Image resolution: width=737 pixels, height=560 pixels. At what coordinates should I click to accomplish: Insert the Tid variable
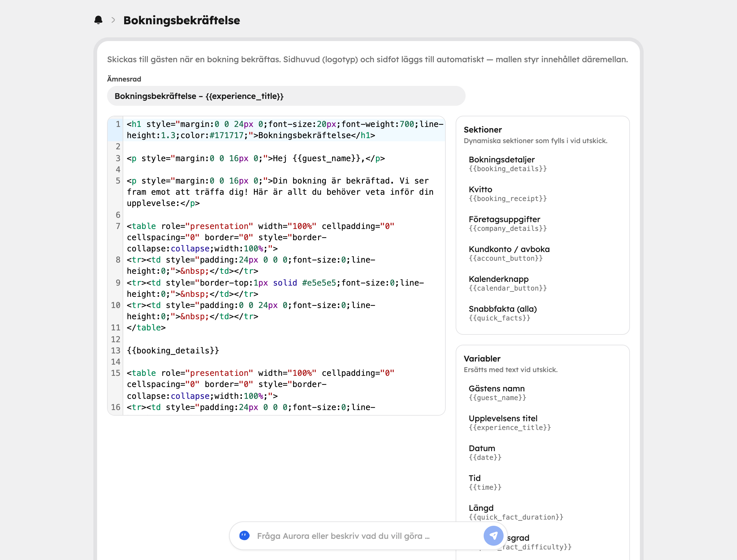(542, 482)
